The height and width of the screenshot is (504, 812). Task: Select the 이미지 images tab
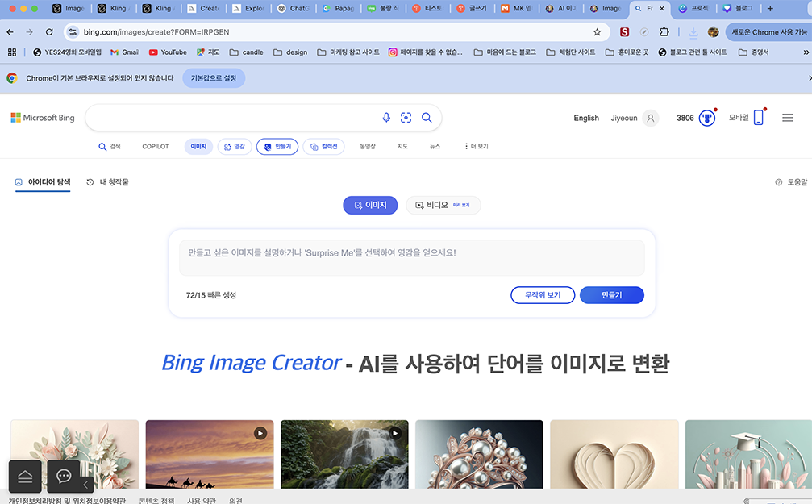click(198, 147)
